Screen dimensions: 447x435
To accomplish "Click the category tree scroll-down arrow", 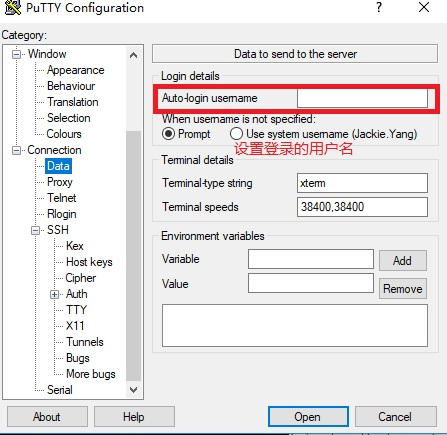I will (133, 389).
